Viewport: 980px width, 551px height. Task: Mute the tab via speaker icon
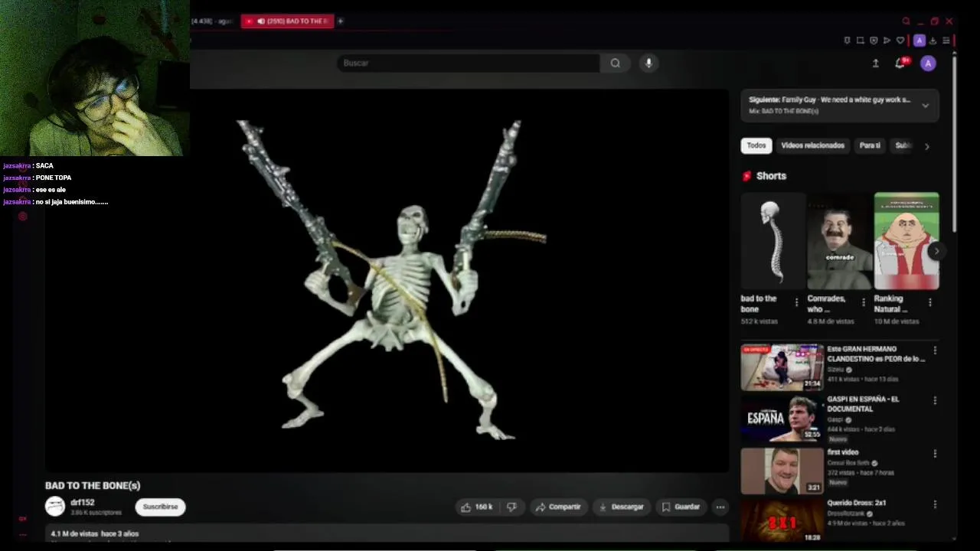(x=261, y=21)
